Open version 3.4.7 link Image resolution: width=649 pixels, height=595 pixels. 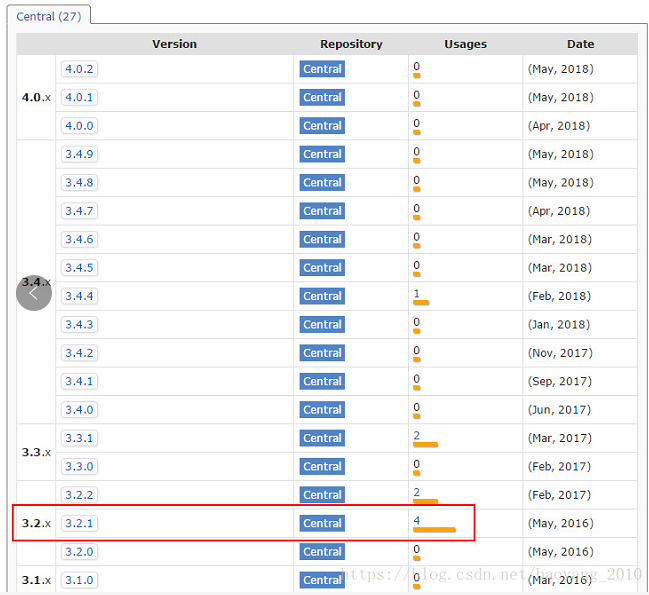[x=79, y=211]
